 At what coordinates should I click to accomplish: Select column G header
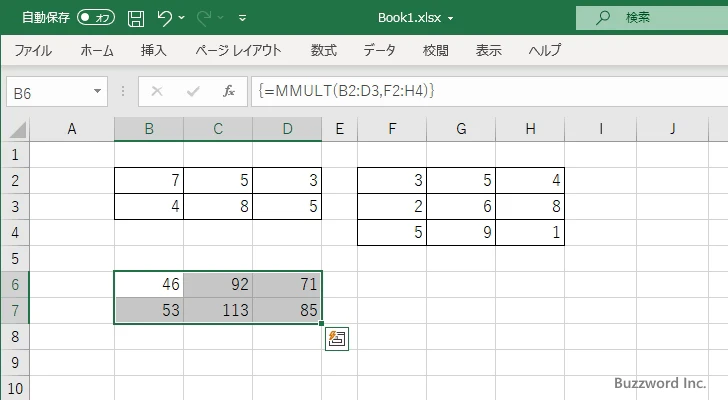461,129
